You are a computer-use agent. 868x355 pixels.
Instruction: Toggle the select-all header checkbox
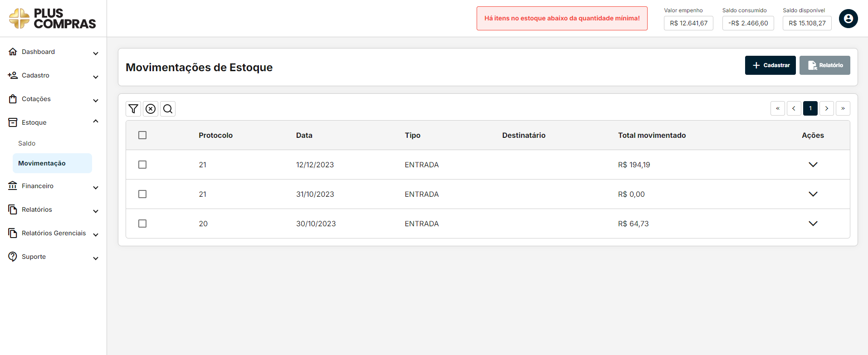pyautogui.click(x=142, y=135)
